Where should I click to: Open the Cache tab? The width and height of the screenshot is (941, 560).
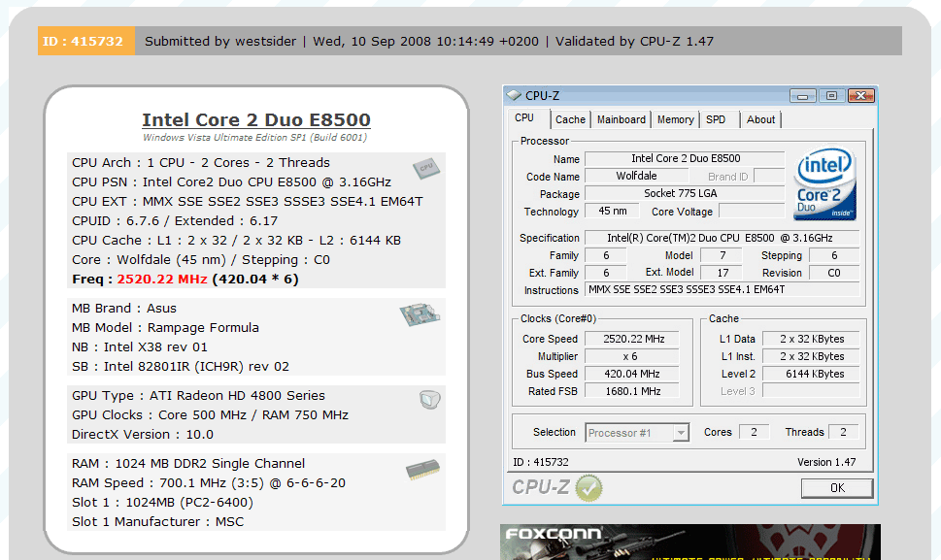pos(570,119)
